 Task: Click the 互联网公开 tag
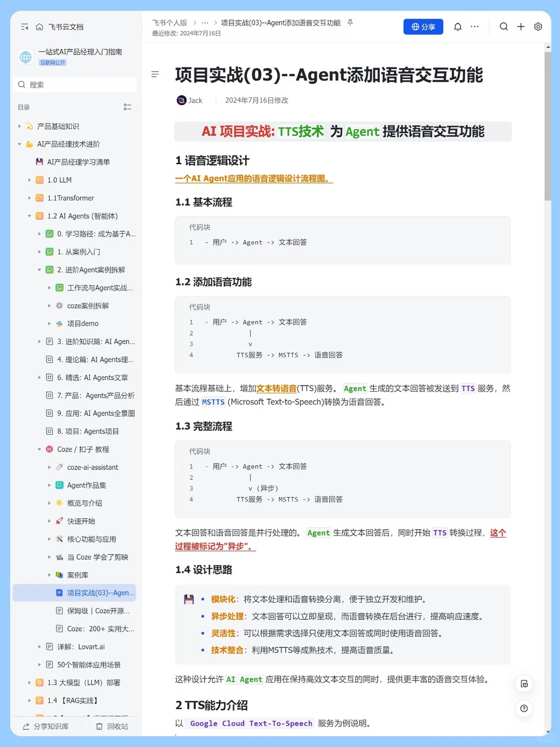pyautogui.click(x=52, y=63)
